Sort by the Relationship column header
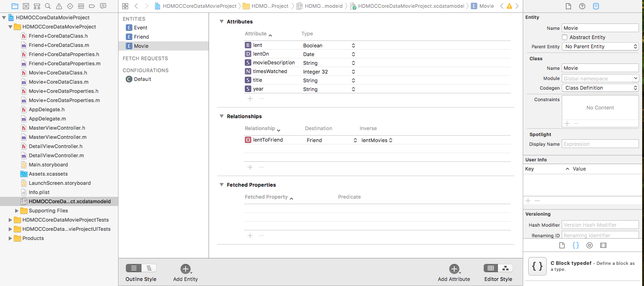Viewport: 644px width, 286px height. point(262,129)
